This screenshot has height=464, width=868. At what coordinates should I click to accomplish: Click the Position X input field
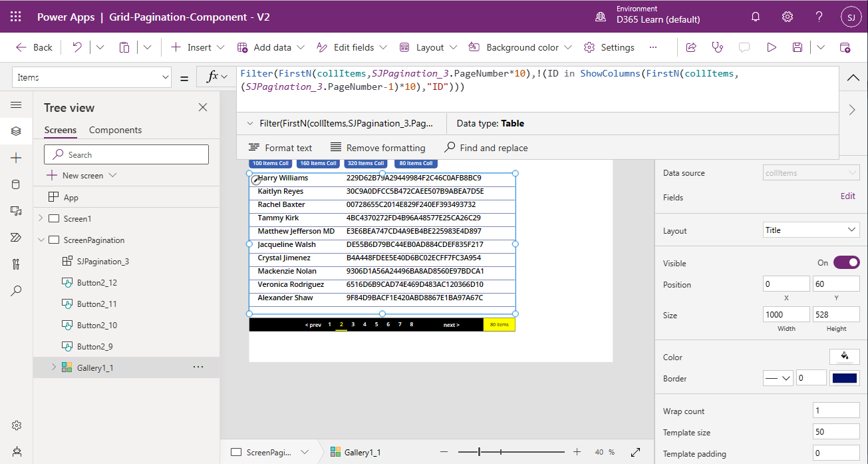coord(786,284)
